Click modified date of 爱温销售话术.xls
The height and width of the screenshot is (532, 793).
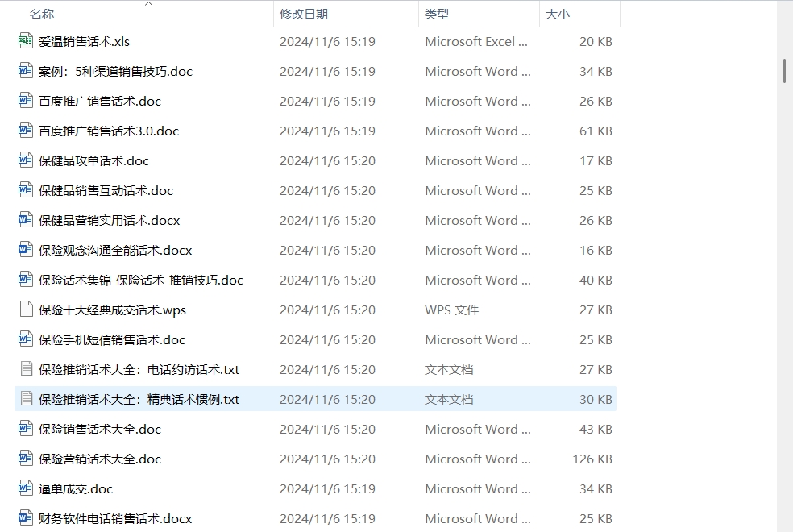coord(328,41)
